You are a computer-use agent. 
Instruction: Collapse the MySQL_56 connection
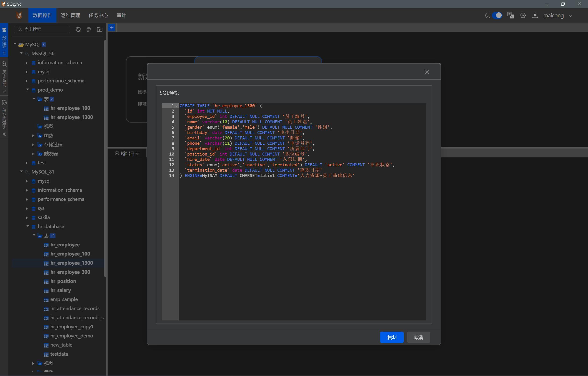pyautogui.click(x=21, y=53)
